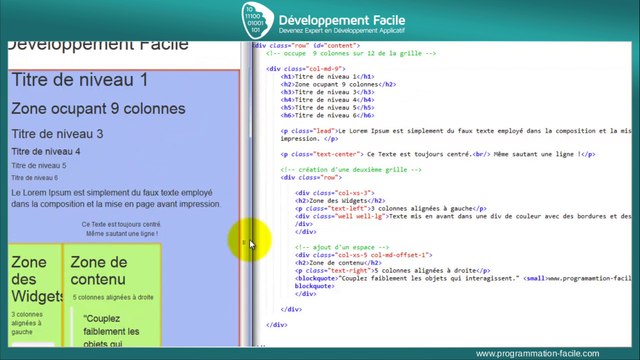Screen dimensions: 640x360
Task: Click the "Titre de niveau 5" preview heading
Action: (x=39, y=165)
